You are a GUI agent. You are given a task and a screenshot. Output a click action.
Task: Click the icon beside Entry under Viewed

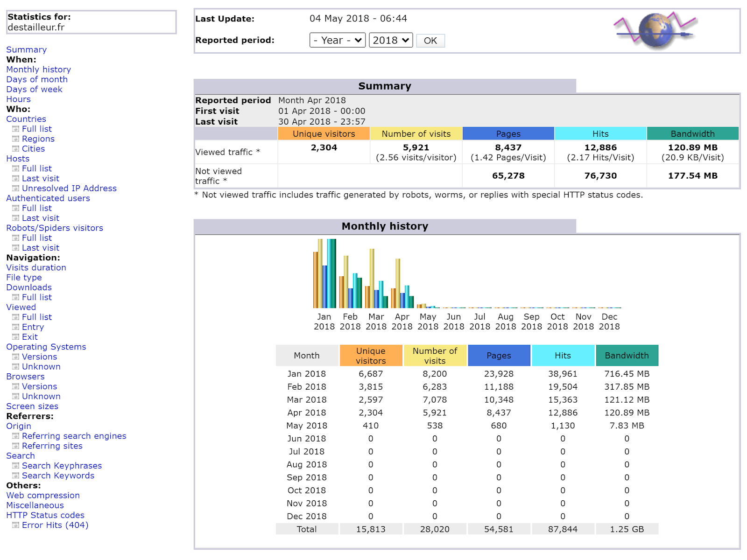click(15, 327)
